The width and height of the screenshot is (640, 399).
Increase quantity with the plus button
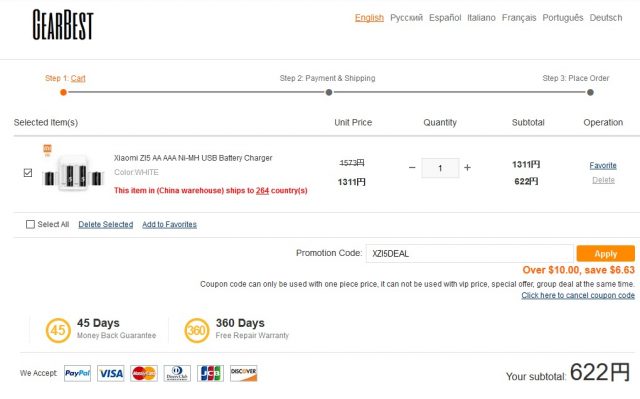(467, 168)
